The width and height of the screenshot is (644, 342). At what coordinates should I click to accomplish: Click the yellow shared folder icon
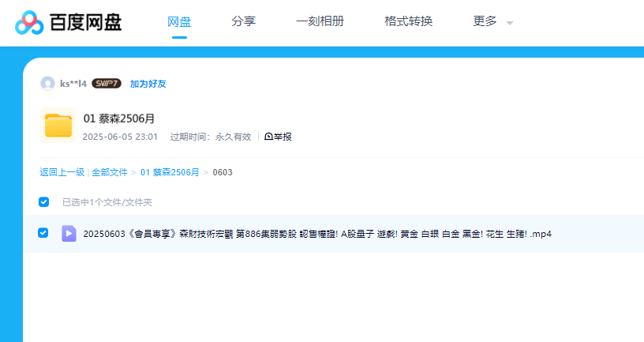[58, 126]
